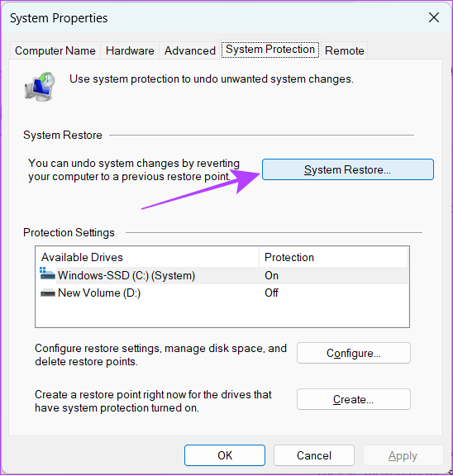This screenshot has width=453, height=476.
Task: Switch to the Computer Name tab
Action: click(x=55, y=50)
